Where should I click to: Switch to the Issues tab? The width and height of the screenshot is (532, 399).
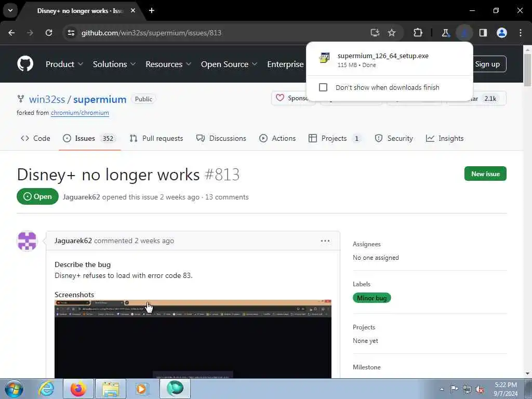(x=89, y=138)
